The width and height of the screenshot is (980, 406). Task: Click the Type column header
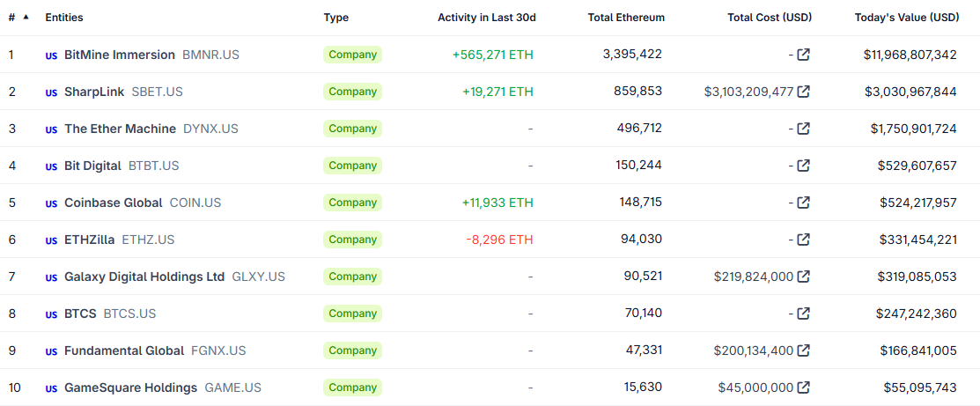[335, 18]
